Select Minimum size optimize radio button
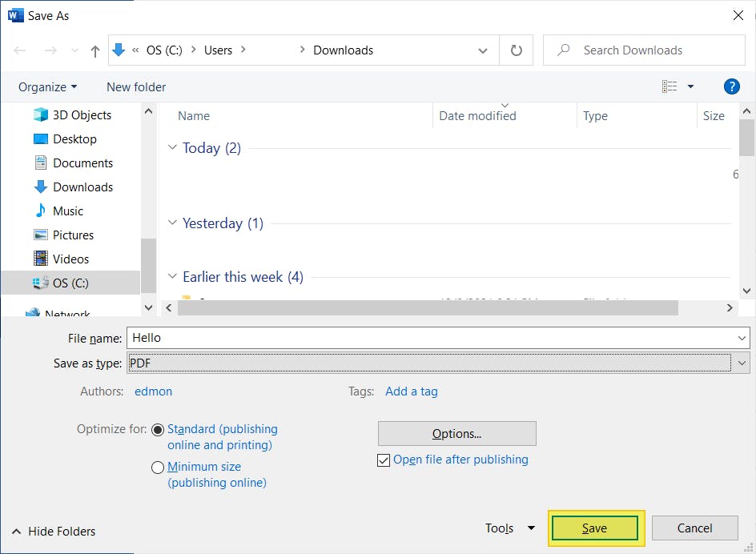This screenshot has height=554, width=756. [x=158, y=468]
